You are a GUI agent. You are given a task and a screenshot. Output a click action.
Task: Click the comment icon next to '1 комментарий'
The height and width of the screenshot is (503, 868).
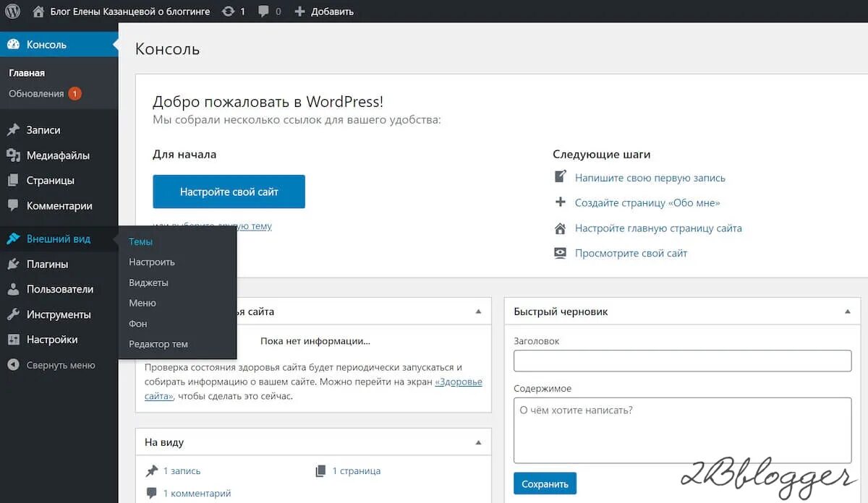click(152, 493)
